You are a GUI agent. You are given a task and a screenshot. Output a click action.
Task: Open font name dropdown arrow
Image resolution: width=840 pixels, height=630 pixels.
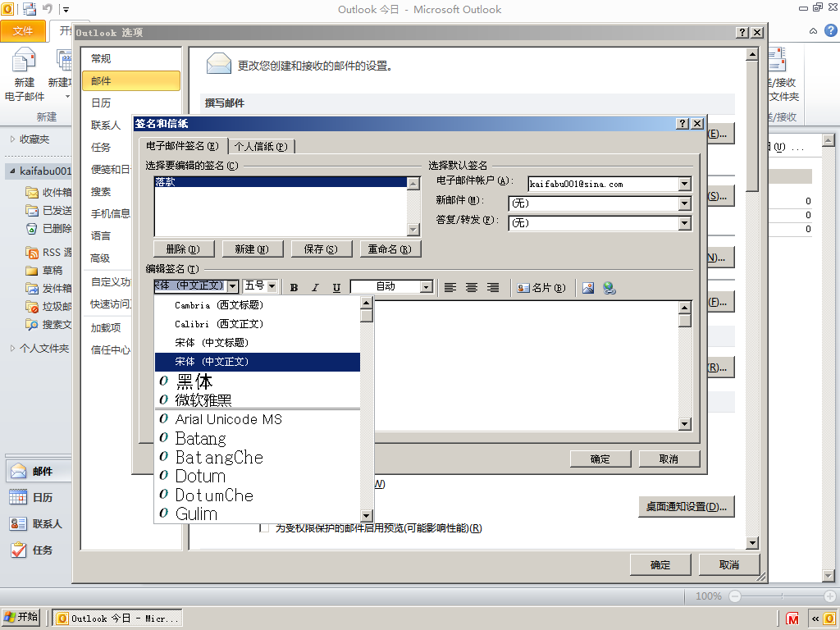coord(232,286)
